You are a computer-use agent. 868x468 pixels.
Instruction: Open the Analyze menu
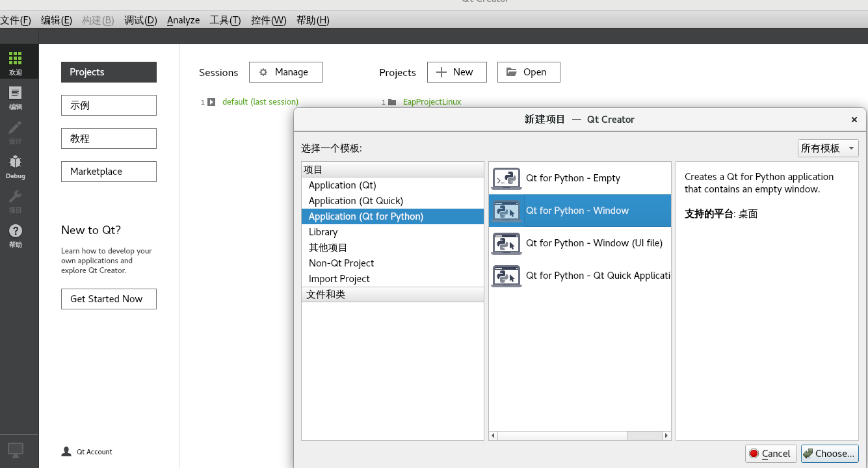(183, 20)
